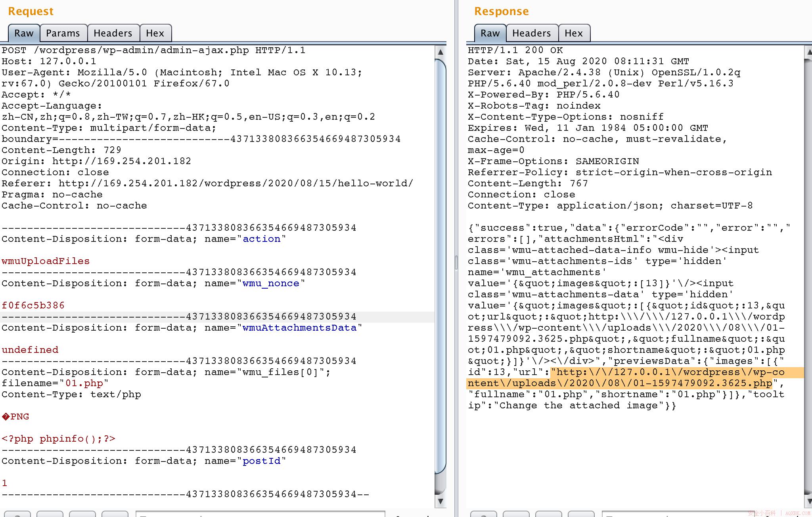
Task: Click the Pragma: no-cache header
Action: (x=52, y=195)
